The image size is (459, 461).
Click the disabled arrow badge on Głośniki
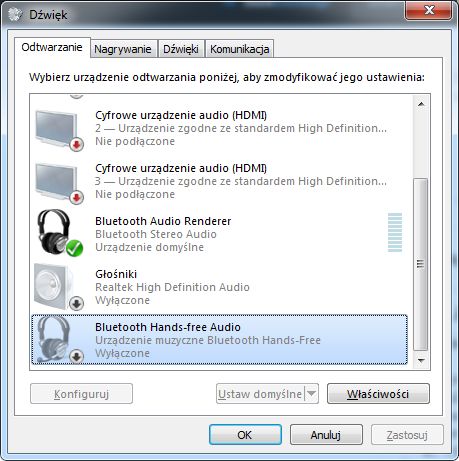(76, 303)
